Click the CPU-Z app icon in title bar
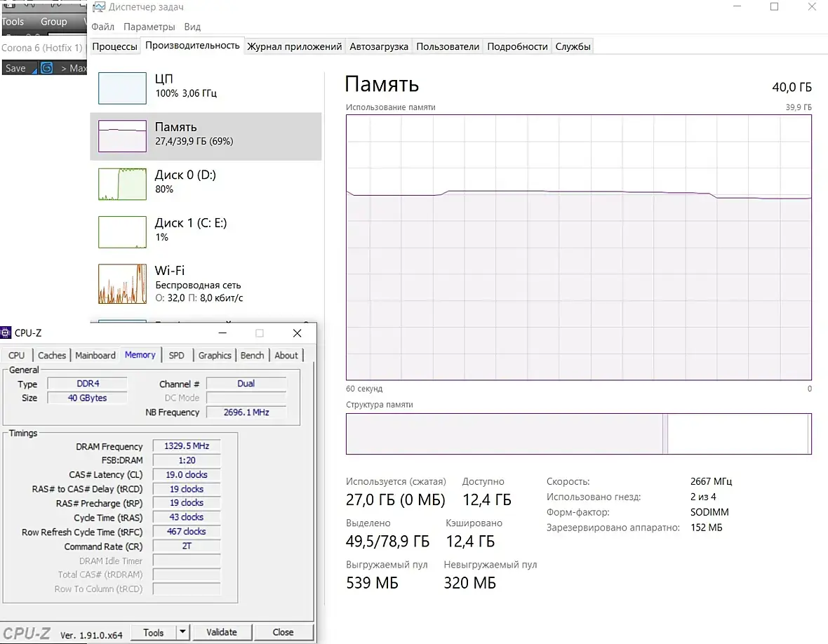This screenshot has height=644, width=828. tap(6, 333)
